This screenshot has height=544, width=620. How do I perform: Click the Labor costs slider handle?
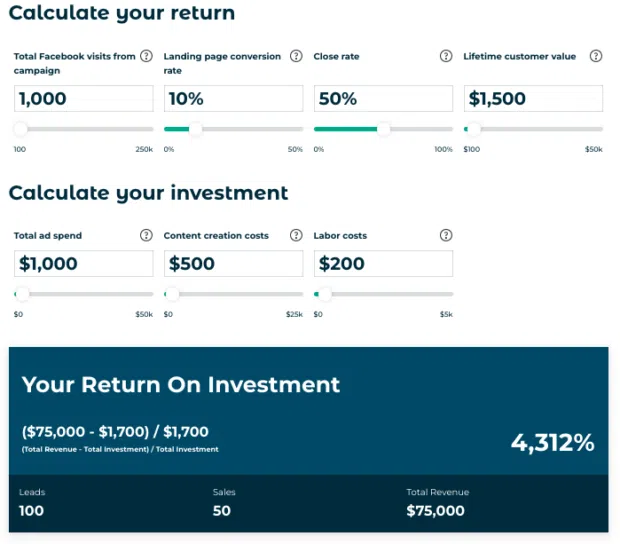[x=324, y=294]
